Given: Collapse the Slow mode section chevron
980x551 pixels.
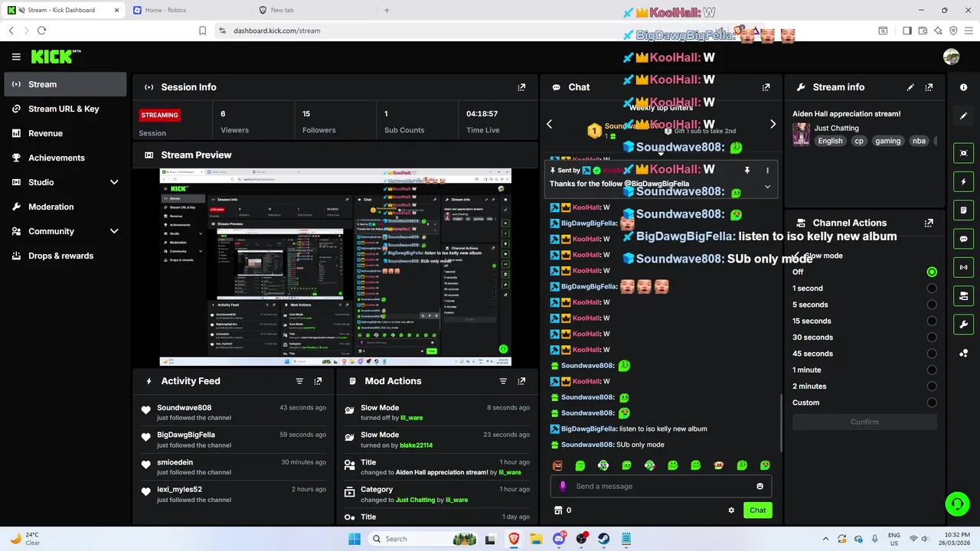Looking at the screenshot, I should (797, 256).
